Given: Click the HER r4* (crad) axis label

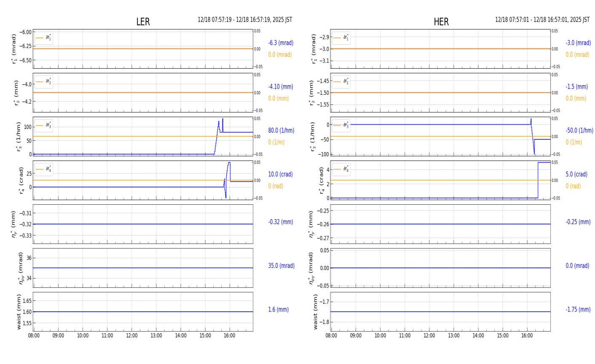Looking at the screenshot, I should click(x=322, y=180).
